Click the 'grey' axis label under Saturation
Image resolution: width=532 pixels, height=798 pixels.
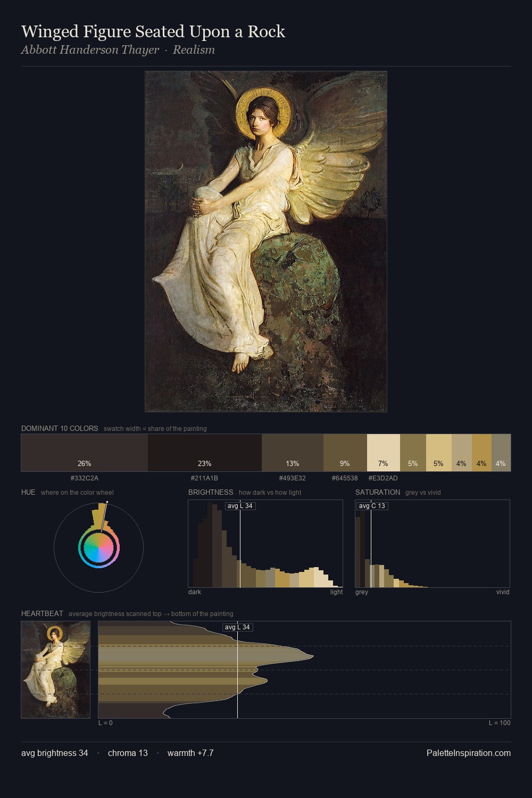(362, 592)
